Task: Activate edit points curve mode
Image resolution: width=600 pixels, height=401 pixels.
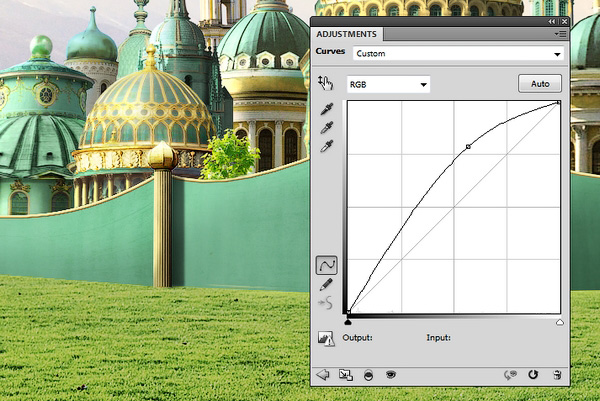Action: [326, 265]
